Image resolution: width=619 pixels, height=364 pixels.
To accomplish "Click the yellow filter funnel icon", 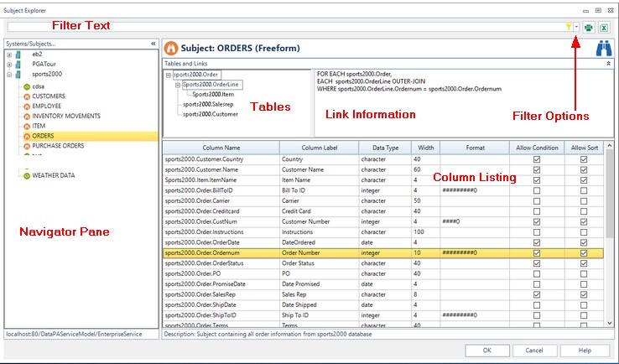I will click(569, 28).
